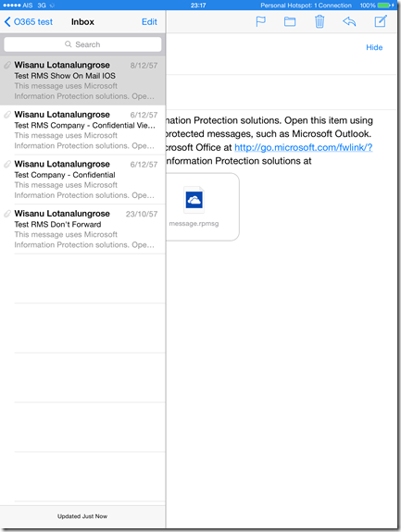
Task: Tap the paperclip icon on the 8/12/57 email
Action: coord(7,65)
